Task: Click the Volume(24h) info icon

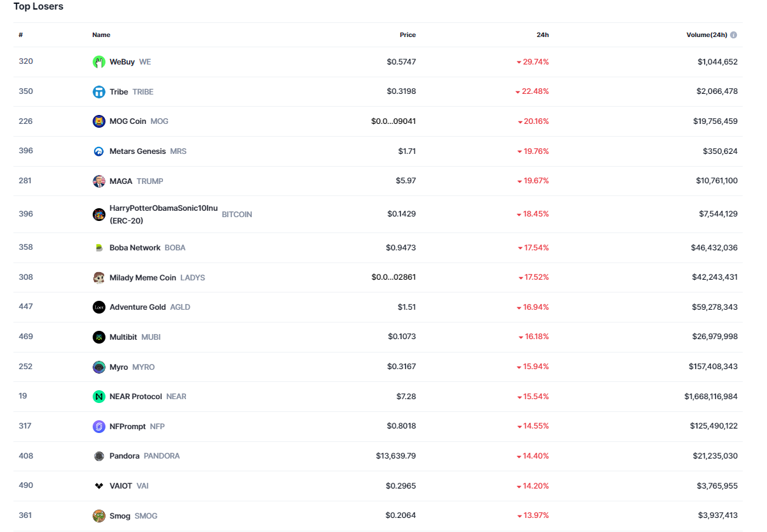Action: pyautogui.click(x=734, y=35)
